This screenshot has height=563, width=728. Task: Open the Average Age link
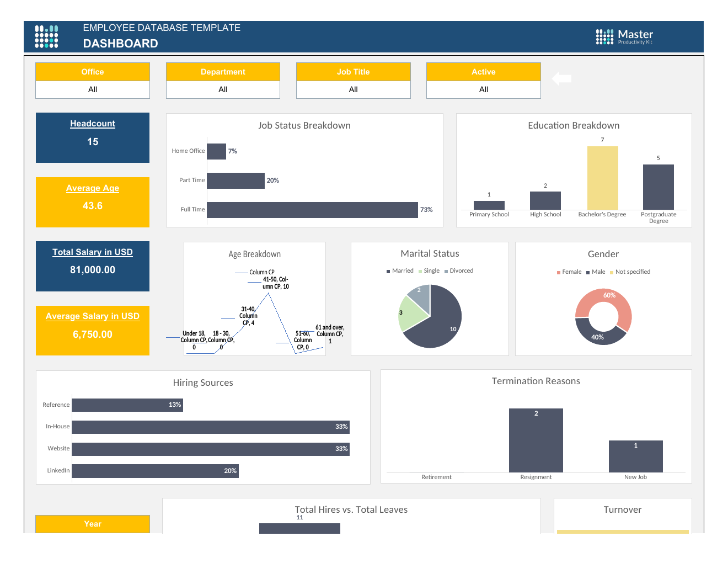point(93,188)
